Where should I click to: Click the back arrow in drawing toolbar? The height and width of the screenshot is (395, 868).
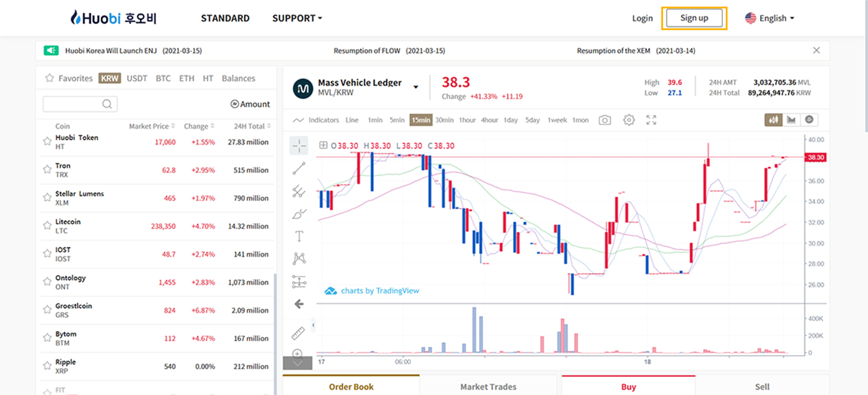[x=299, y=304]
